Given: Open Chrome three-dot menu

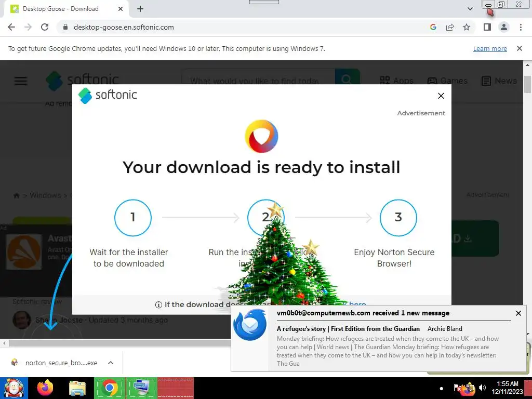Looking at the screenshot, I should coord(521,27).
